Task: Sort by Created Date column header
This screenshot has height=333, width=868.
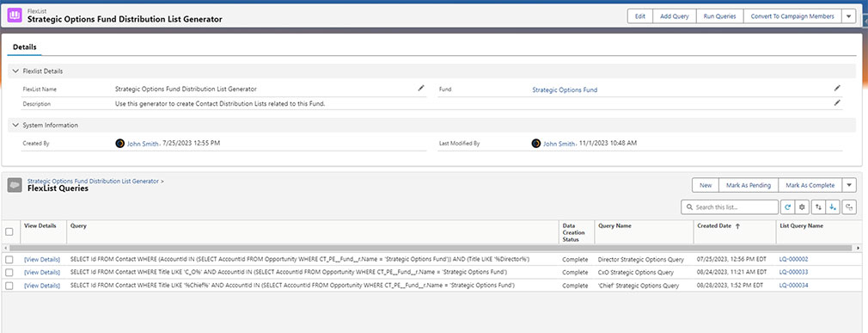Action: tap(735, 231)
